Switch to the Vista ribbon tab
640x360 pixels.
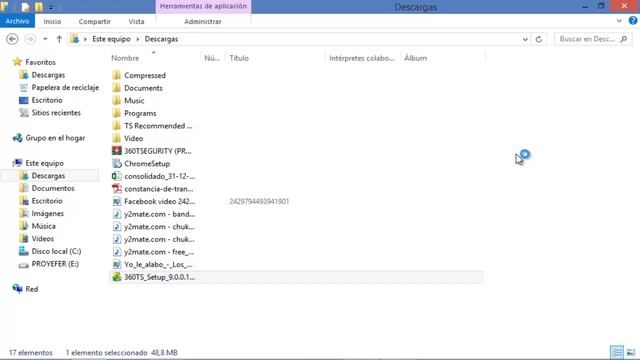pos(136,22)
